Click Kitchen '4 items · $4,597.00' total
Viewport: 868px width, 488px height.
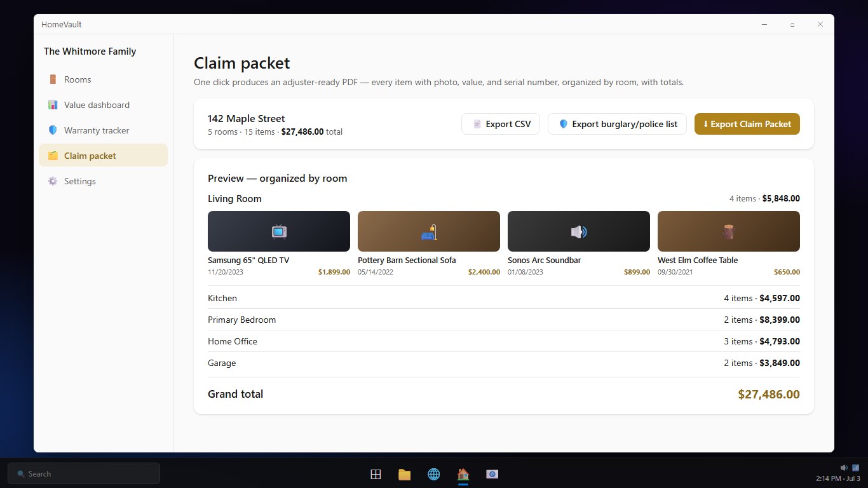pyautogui.click(x=762, y=298)
